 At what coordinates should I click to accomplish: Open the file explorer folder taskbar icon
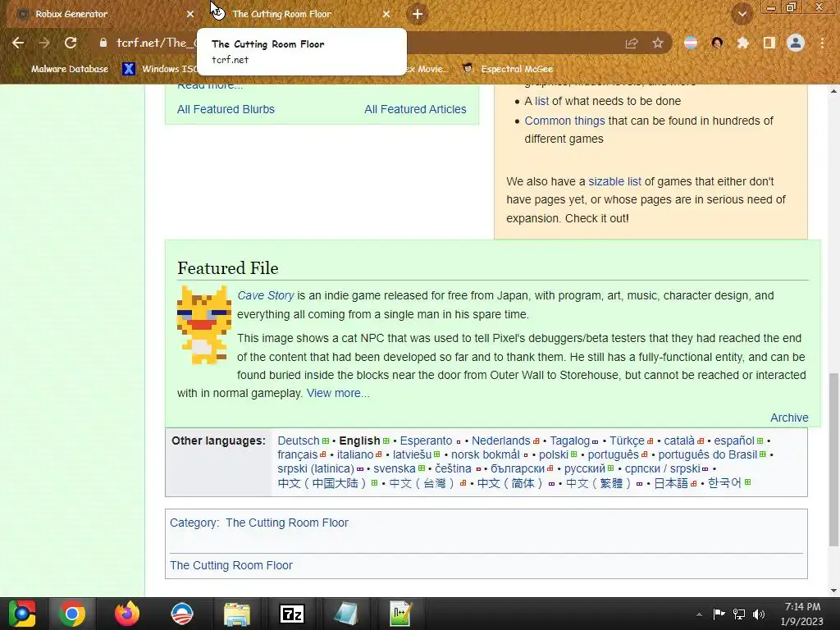[x=237, y=614]
